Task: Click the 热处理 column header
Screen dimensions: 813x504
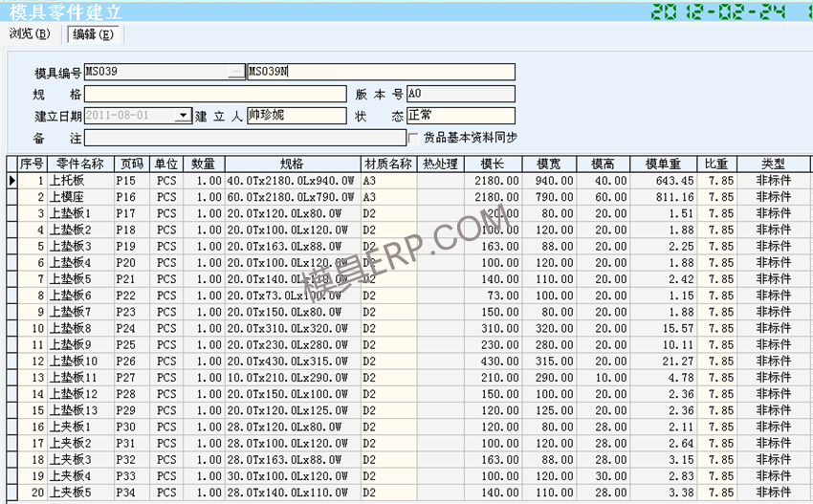Action: [x=441, y=164]
